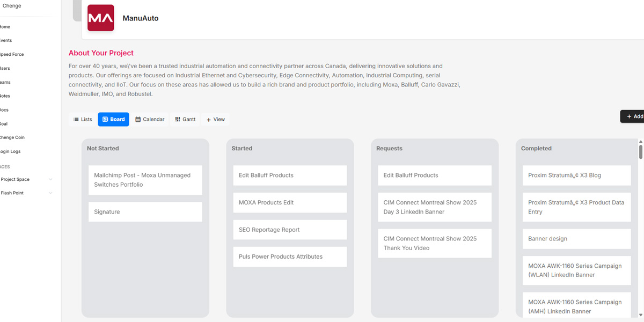644x322 pixels.
Task: Open Proxim Stratum X3 Blog card
Action: click(x=577, y=175)
